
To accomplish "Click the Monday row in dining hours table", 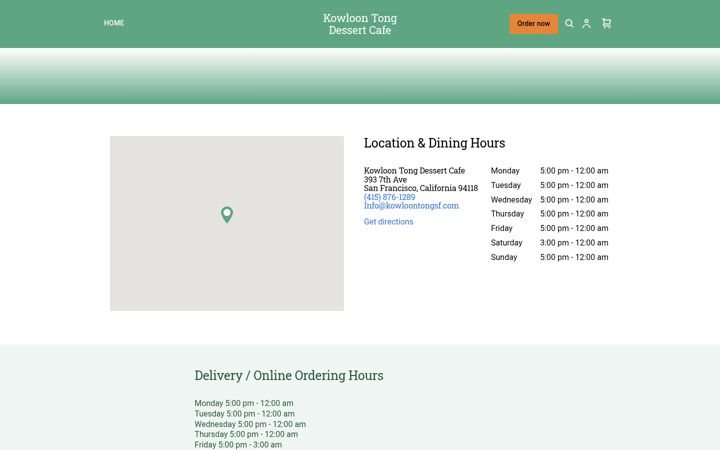I will [550, 171].
